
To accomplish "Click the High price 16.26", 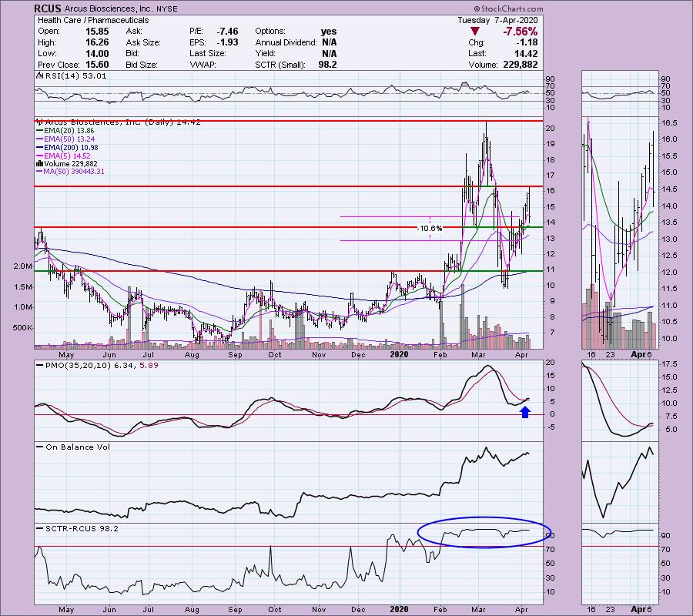I will (97, 42).
